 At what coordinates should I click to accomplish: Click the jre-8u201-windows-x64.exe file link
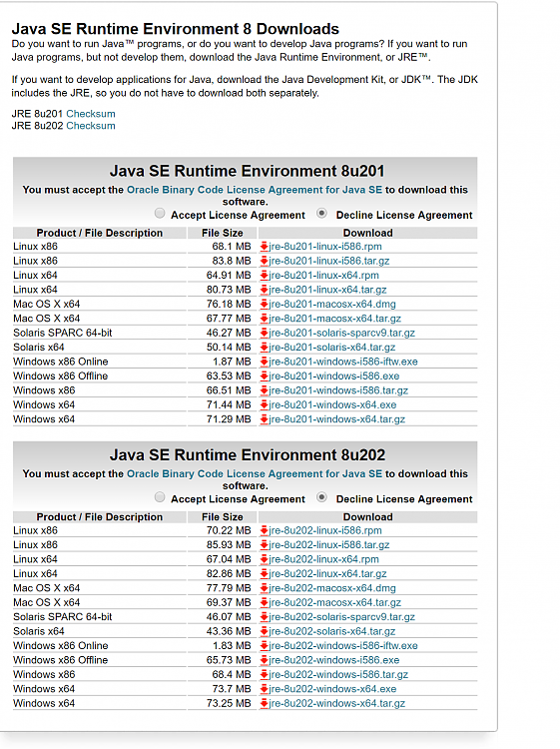pyautogui.click(x=332, y=404)
